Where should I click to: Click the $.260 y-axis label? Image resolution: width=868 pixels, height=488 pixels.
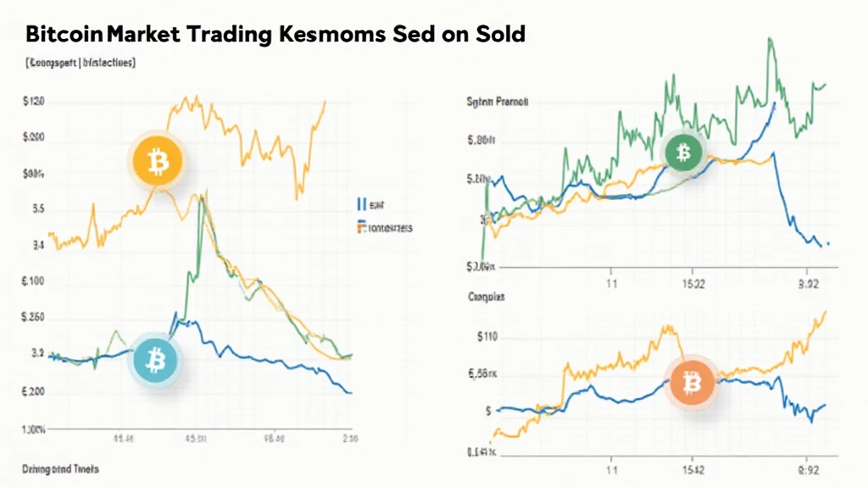tap(33, 319)
